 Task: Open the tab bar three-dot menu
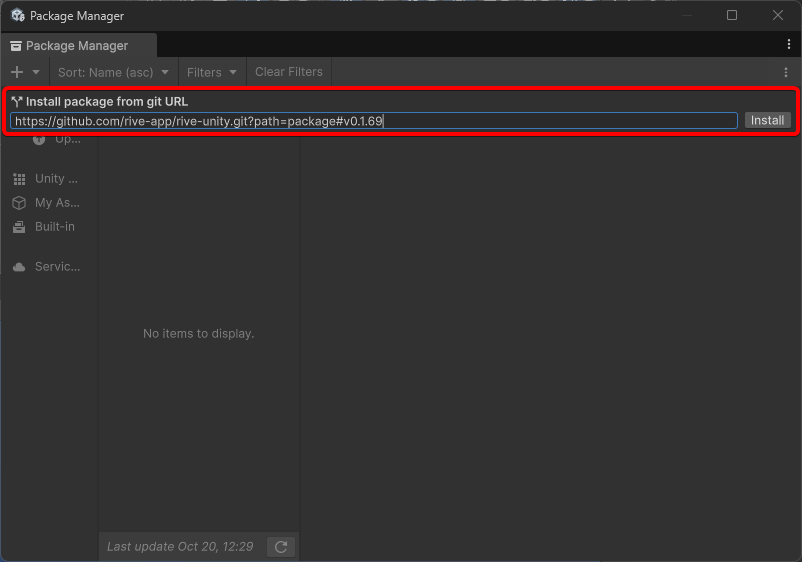[789, 45]
